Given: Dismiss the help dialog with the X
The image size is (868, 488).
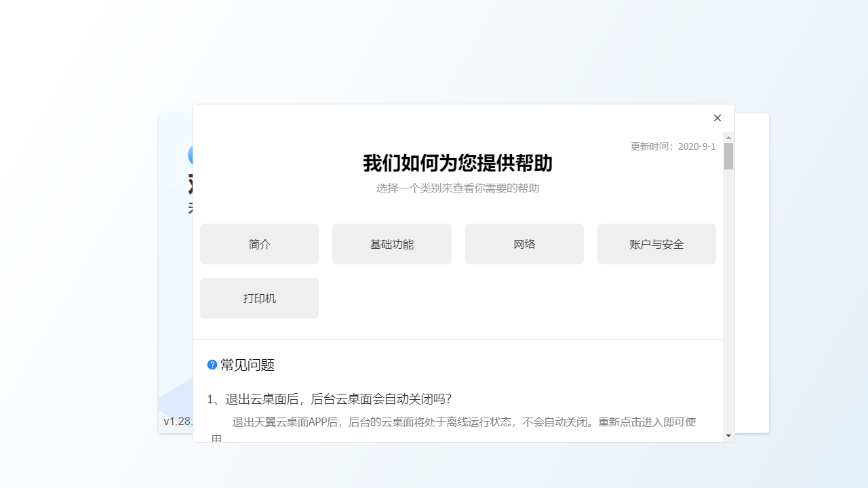Looking at the screenshot, I should pos(717,118).
